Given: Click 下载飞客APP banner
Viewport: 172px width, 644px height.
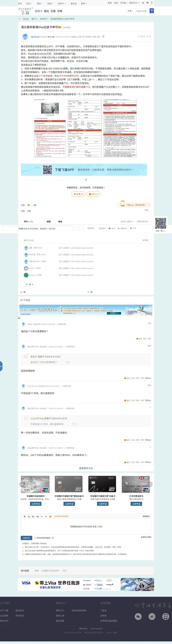Looking at the screenshot, I should 84,170.
